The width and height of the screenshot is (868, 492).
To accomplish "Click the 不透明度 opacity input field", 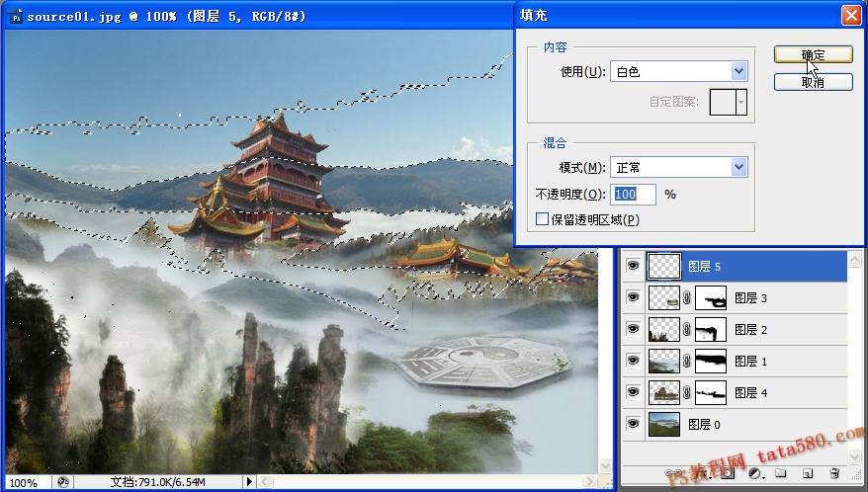I will [634, 195].
